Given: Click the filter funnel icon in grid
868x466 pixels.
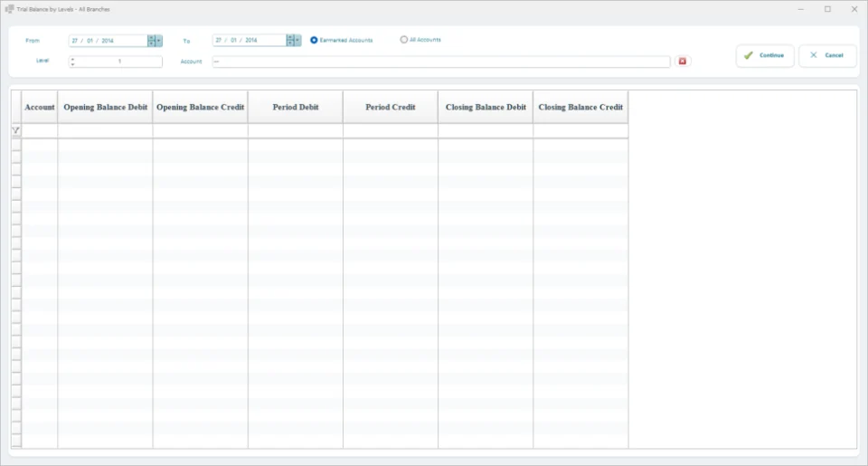Looking at the screenshot, I should (16, 131).
